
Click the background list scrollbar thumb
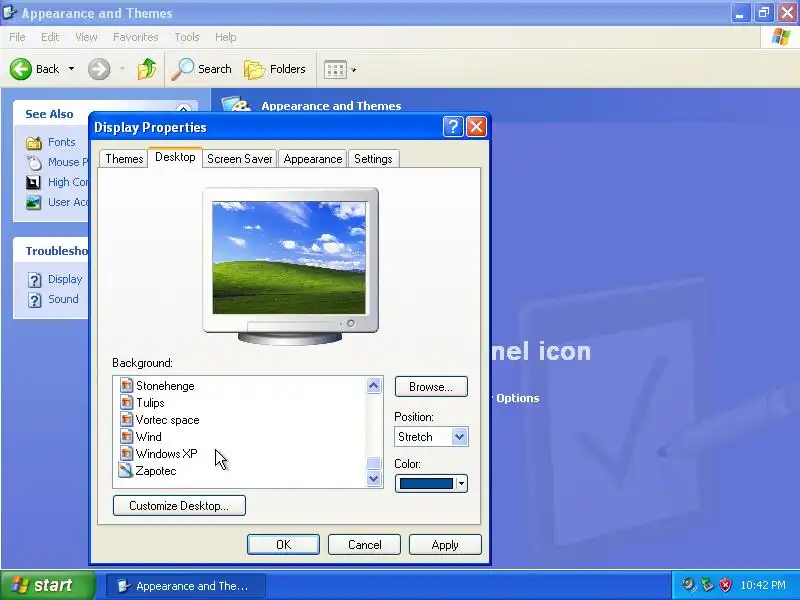pos(373,463)
